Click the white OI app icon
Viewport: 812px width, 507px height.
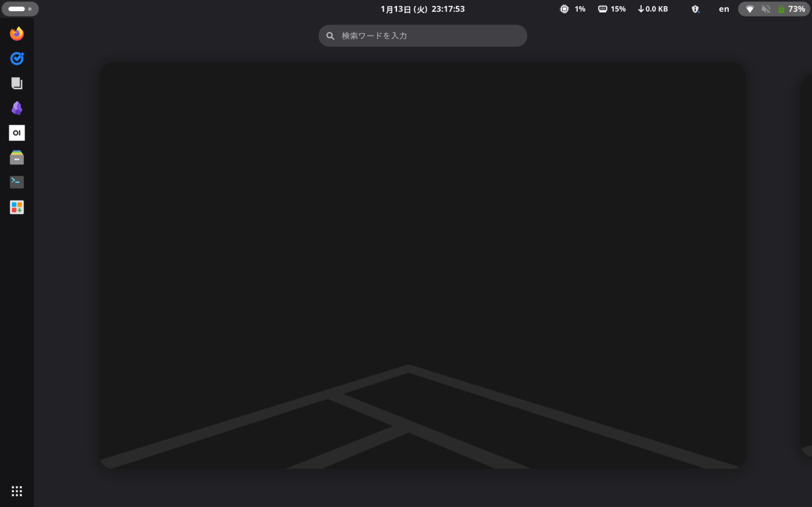coord(17,133)
